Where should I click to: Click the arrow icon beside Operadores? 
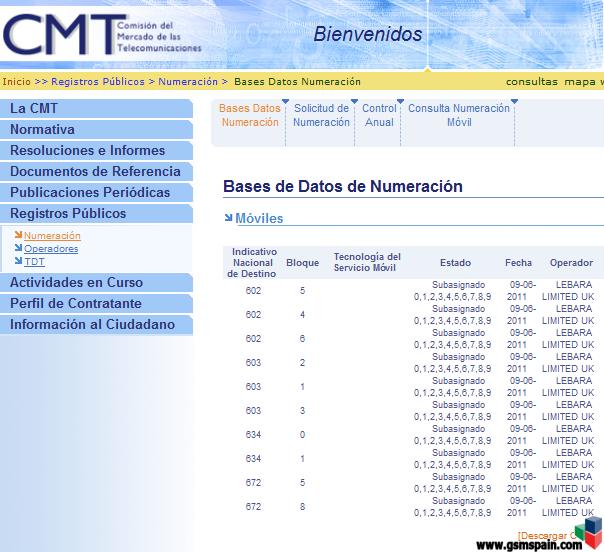coord(18,248)
